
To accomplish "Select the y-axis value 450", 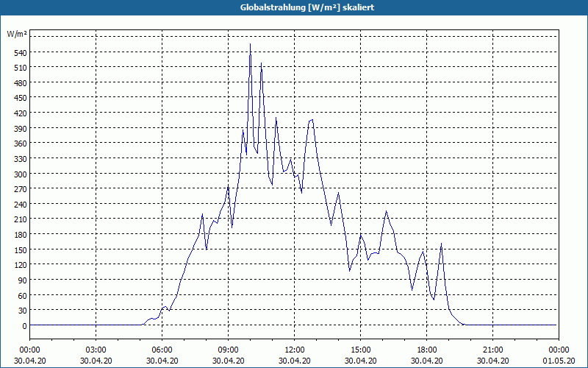I will click(21, 99).
